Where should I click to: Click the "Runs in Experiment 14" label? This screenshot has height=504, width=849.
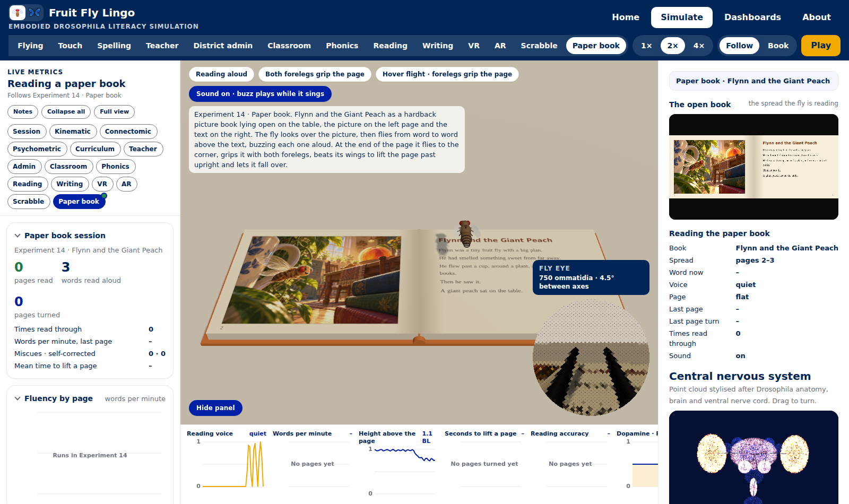90,455
